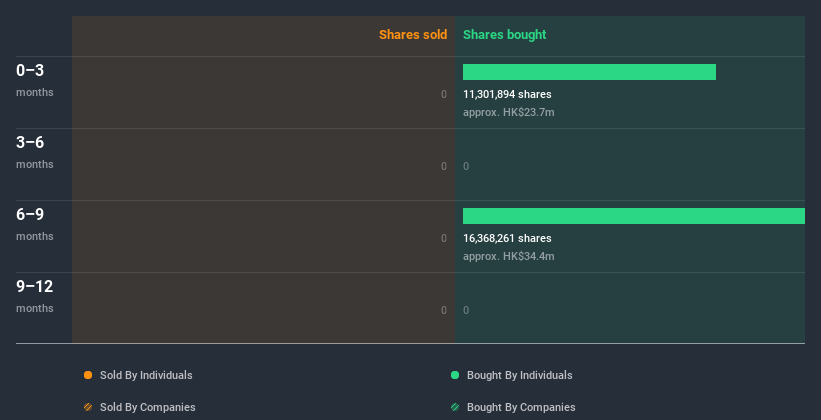Click the shares sold zero in 9–12 months row
821x420 pixels.
(443, 311)
